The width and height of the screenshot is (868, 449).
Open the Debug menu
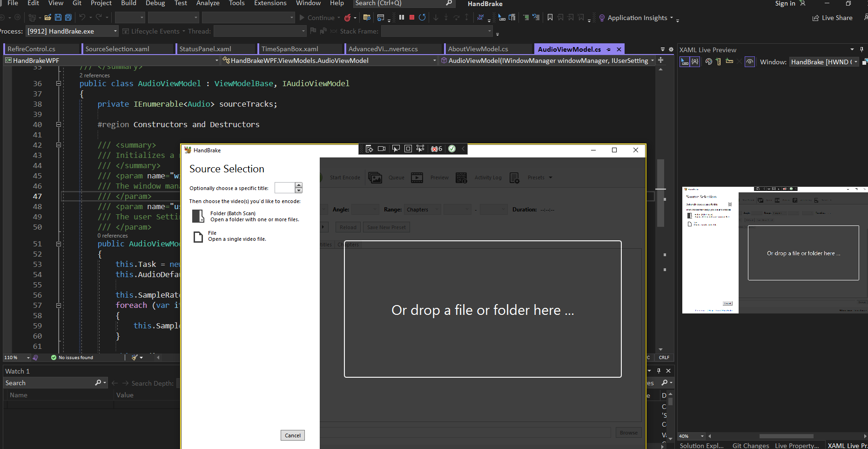(x=155, y=3)
